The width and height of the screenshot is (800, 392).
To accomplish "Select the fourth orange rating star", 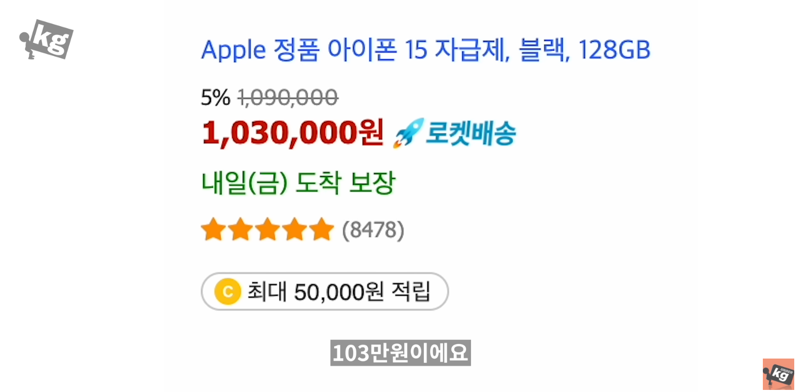I will pyautogui.click(x=294, y=230).
